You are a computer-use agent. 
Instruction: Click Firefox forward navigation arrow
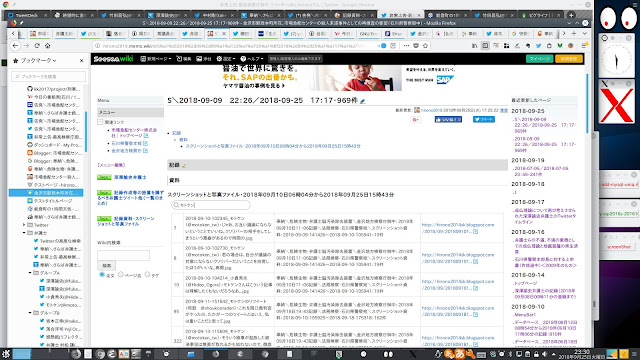[x=27, y=46]
